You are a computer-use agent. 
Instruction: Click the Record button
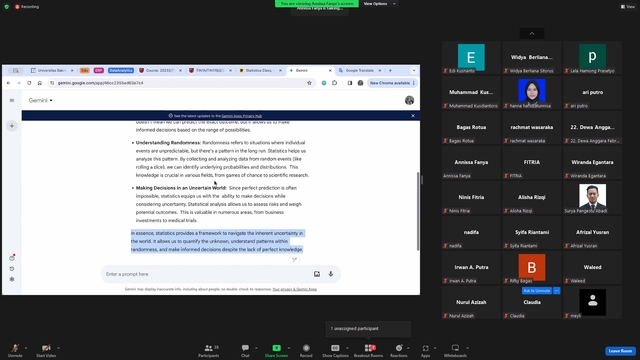tap(306, 350)
